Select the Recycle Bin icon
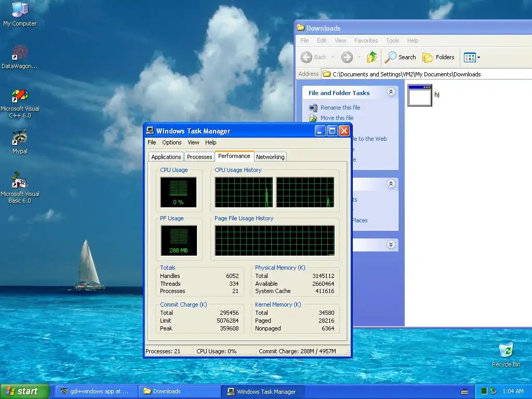 tap(506, 355)
